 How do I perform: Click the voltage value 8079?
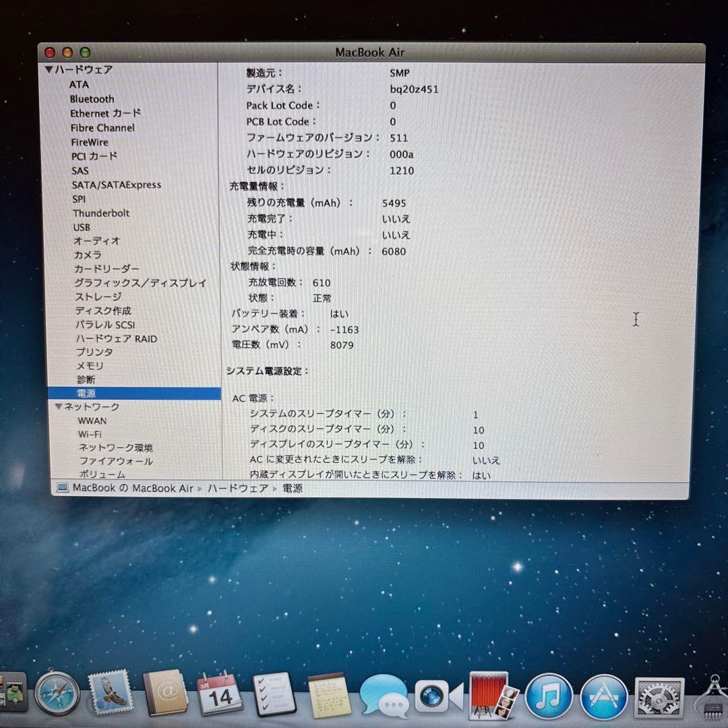point(342,345)
